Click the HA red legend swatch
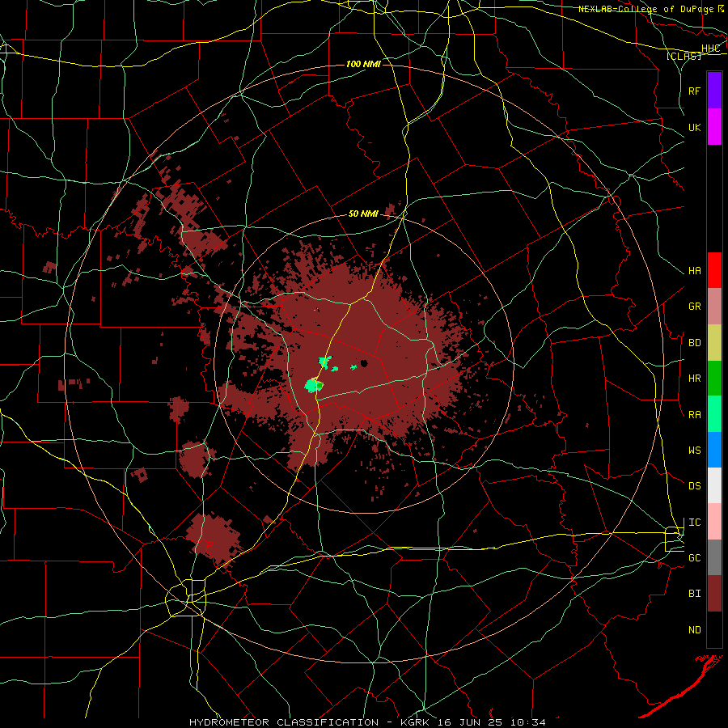This screenshot has width=728, height=728. [714, 270]
